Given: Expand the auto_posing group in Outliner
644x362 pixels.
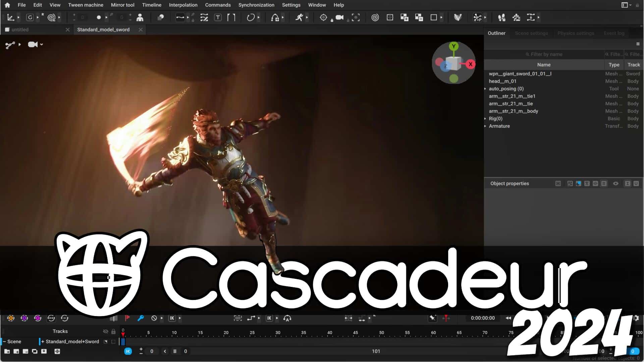Looking at the screenshot, I should pos(485,88).
